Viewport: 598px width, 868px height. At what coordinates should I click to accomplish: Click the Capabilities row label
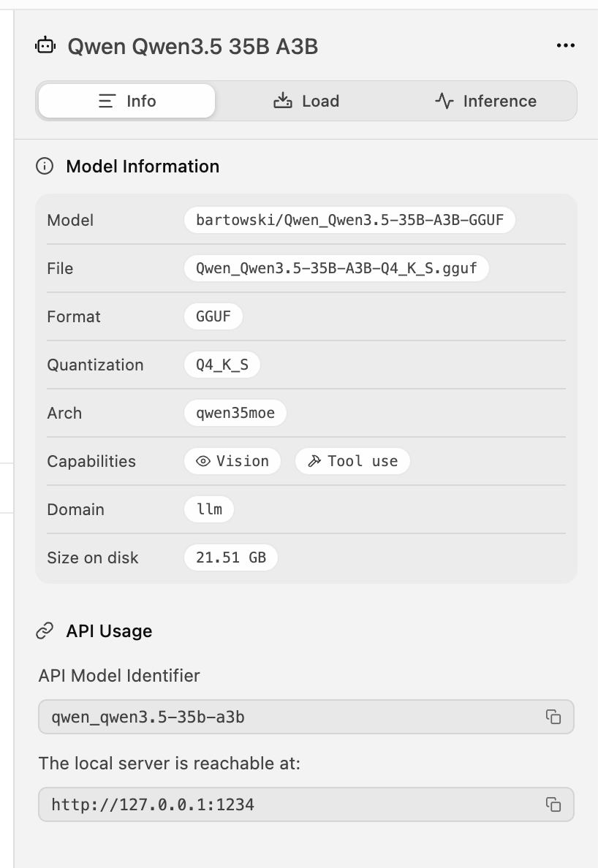click(x=91, y=461)
